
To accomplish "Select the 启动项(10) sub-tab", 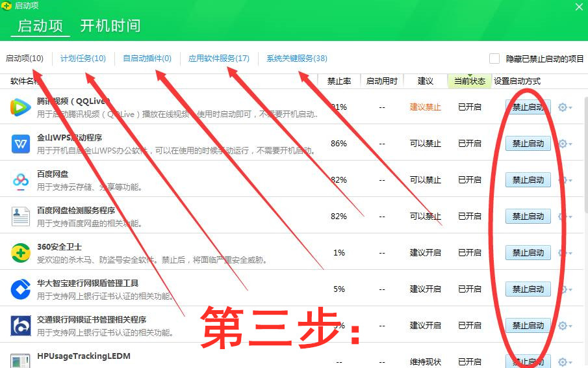I will point(25,59).
